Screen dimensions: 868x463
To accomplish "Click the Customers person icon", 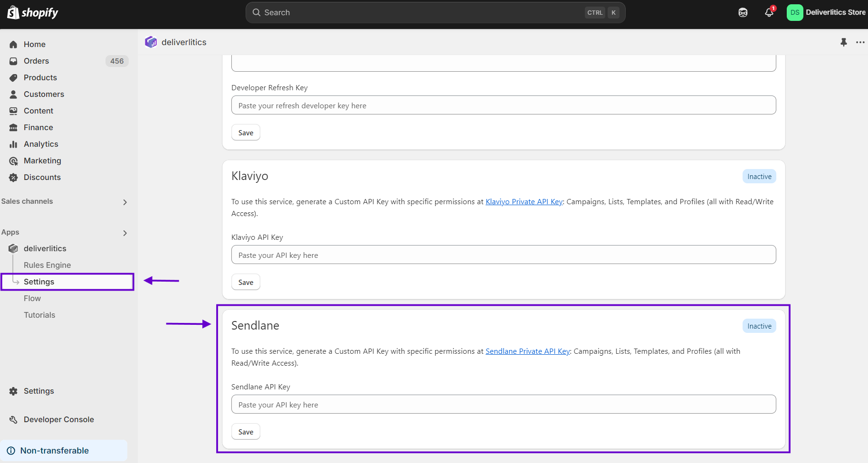I will point(13,94).
